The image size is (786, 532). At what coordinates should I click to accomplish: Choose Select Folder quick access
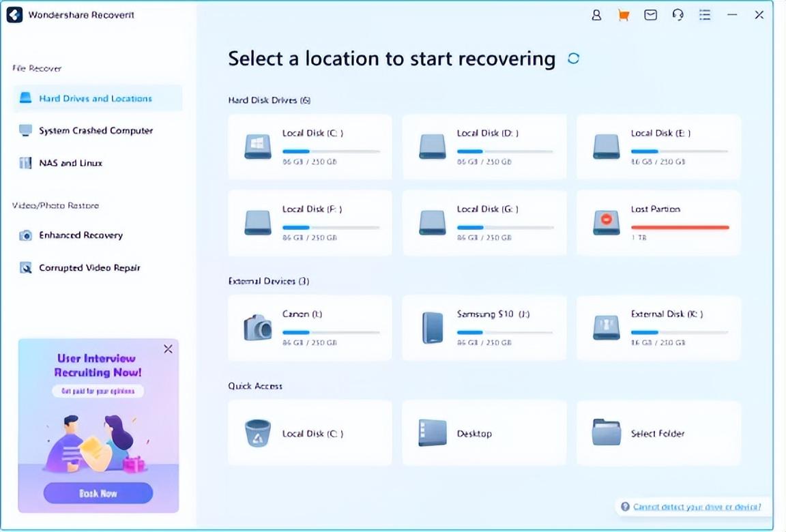(658, 433)
